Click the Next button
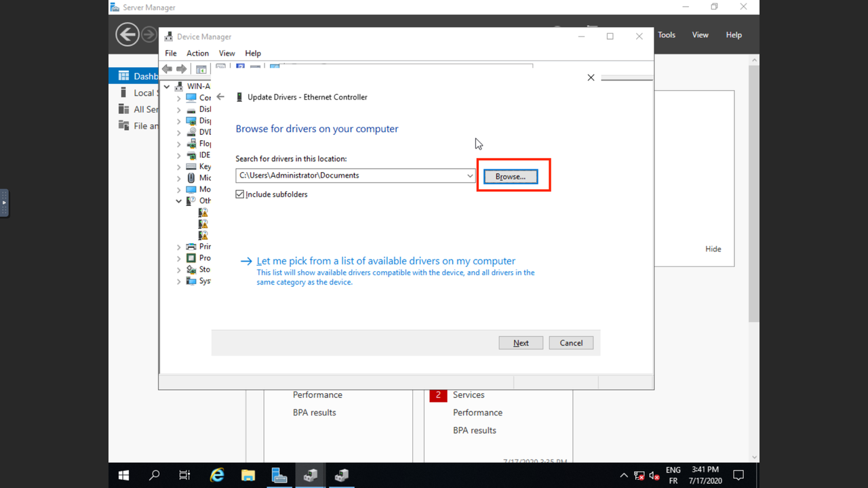868x488 pixels. [x=521, y=343]
